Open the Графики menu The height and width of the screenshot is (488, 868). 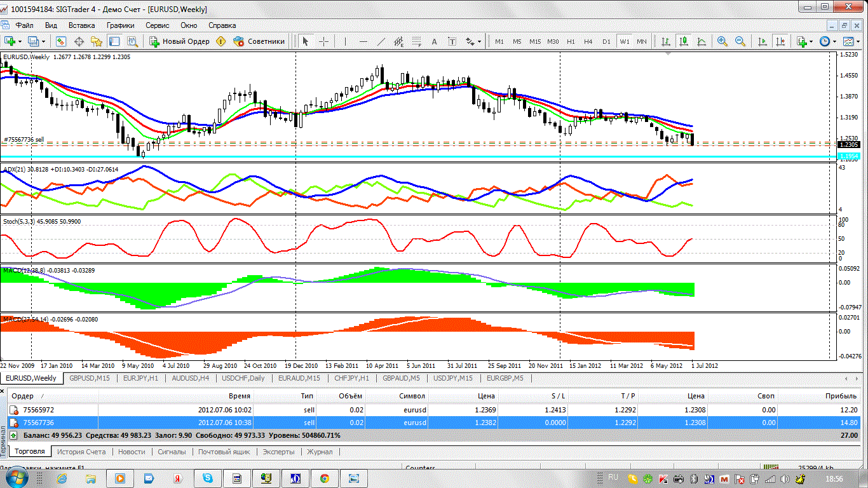(x=120, y=25)
